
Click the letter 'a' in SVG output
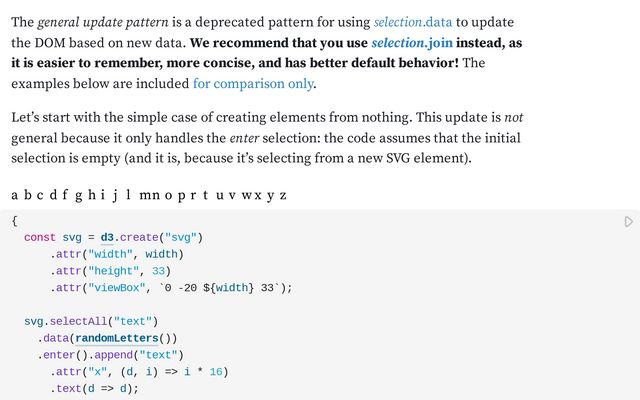tap(15, 195)
